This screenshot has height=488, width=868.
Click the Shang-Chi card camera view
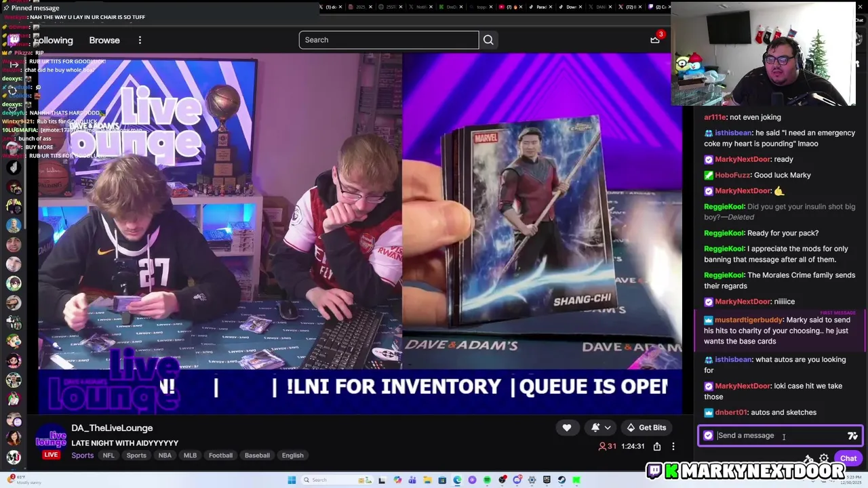tap(542, 212)
